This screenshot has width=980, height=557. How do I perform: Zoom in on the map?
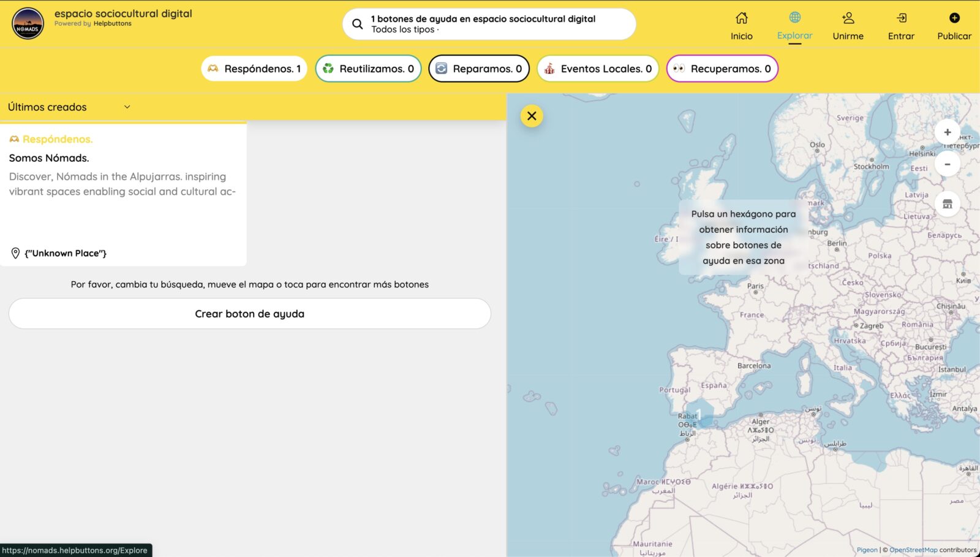click(x=947, y=132)
